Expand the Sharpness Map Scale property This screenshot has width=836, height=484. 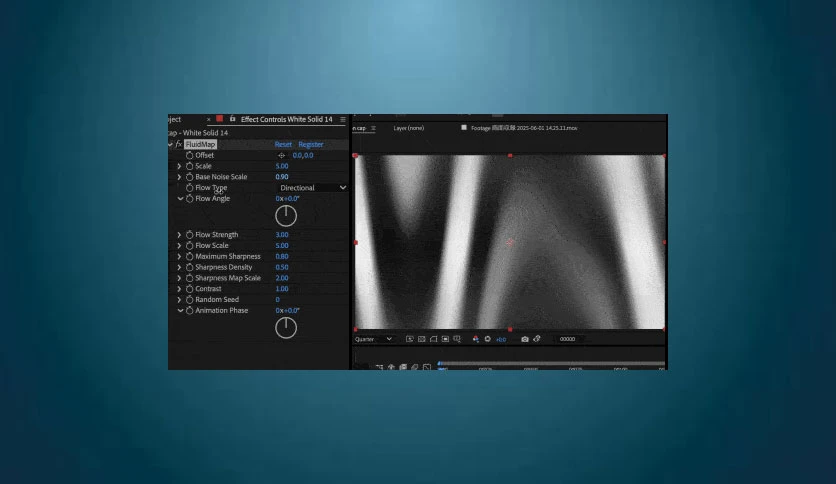tap(180, 278)
